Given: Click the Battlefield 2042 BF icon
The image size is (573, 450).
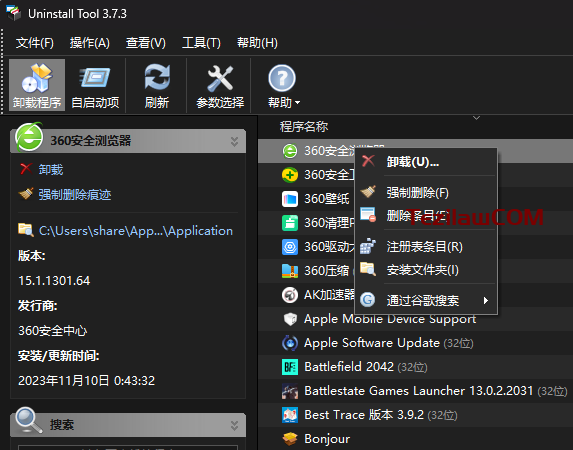Looking at the screenshot, I should pos(290,367).
